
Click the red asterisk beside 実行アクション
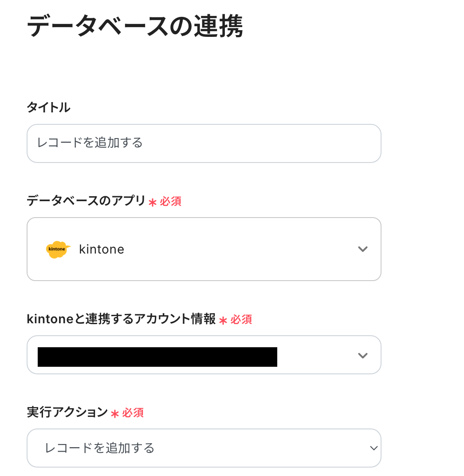115,414
